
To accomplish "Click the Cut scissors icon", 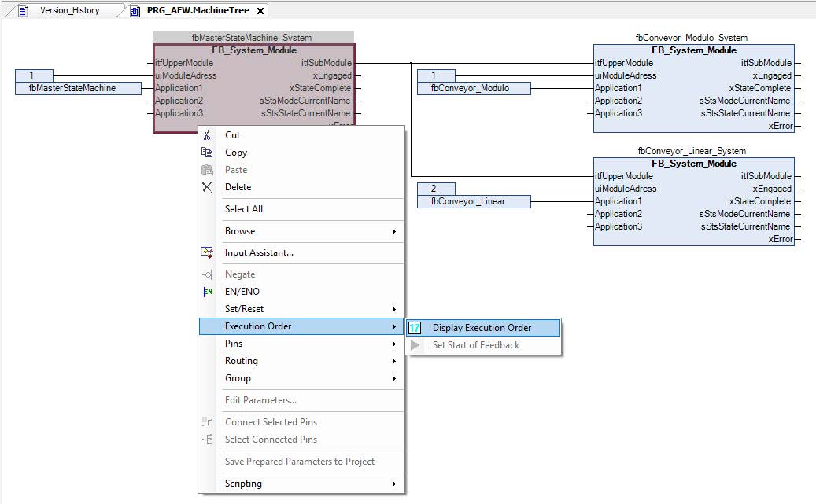I will coord(207,135).
